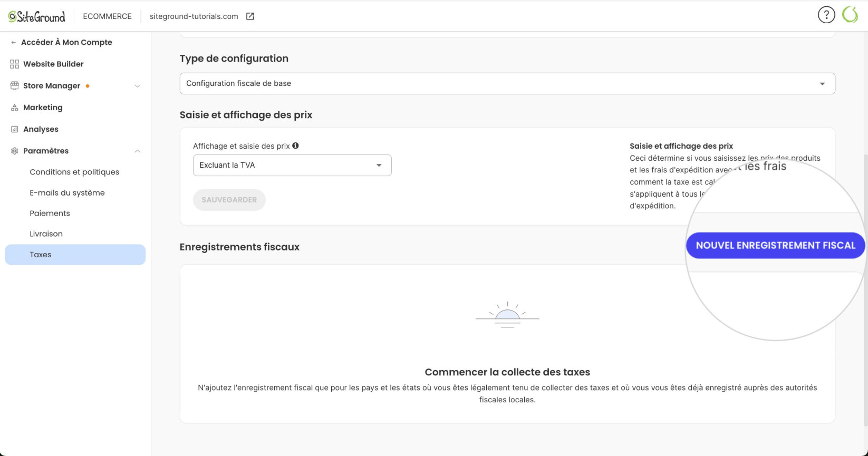Click NOUVEL ENREGISTREMENT FISCAL button
This screenshot has height=456, width=868.
click(x=775, y=245)
